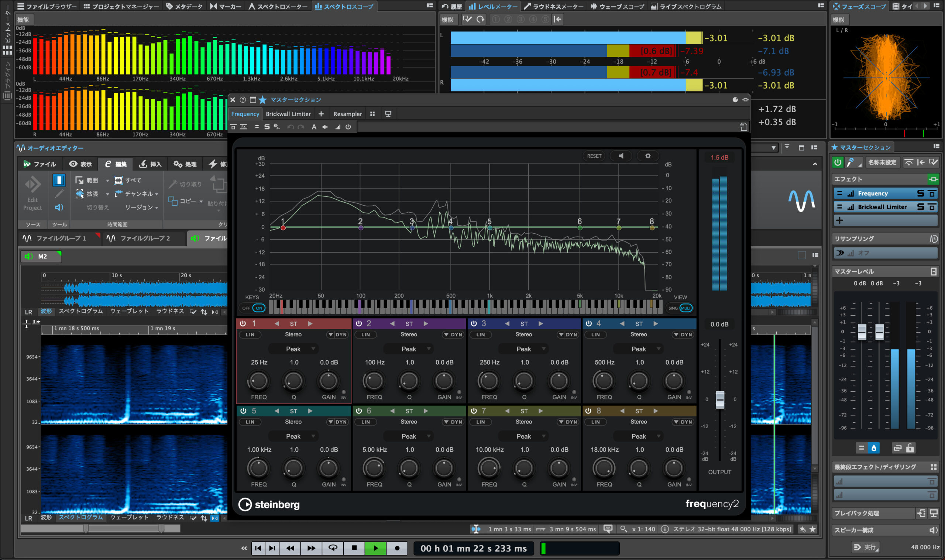The image size is (945, 560).
Task: Toggle power of EQ band 4
Action: tap(588, 323)
